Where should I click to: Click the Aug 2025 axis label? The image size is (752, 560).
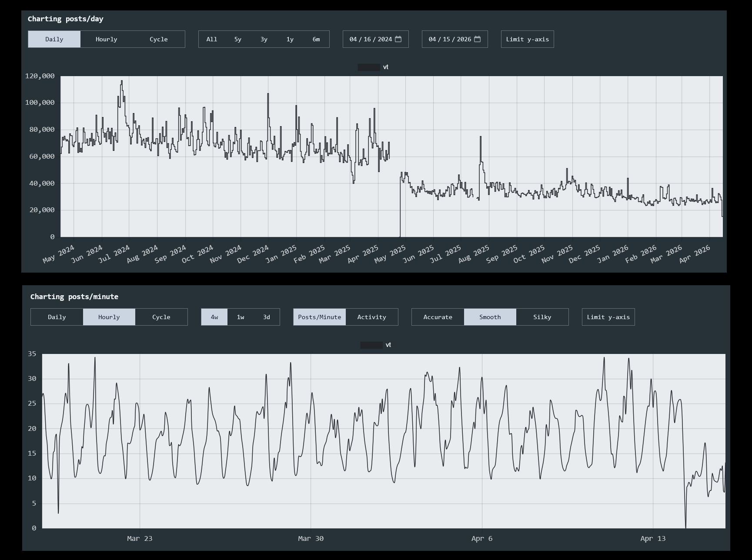pos(474,254)
